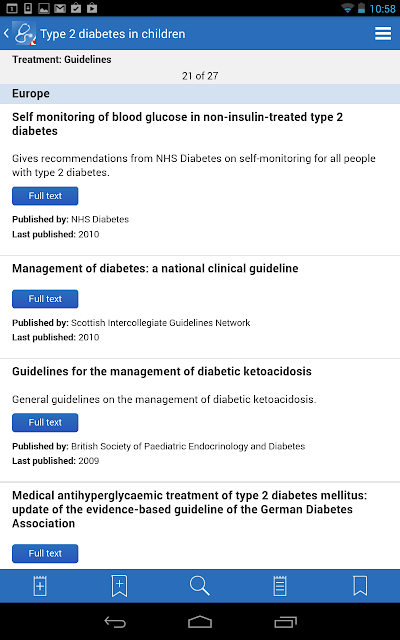Add a bookmark with the bookmark-plus icon
The height and width of the screenshot is (640, 400).
120,586
